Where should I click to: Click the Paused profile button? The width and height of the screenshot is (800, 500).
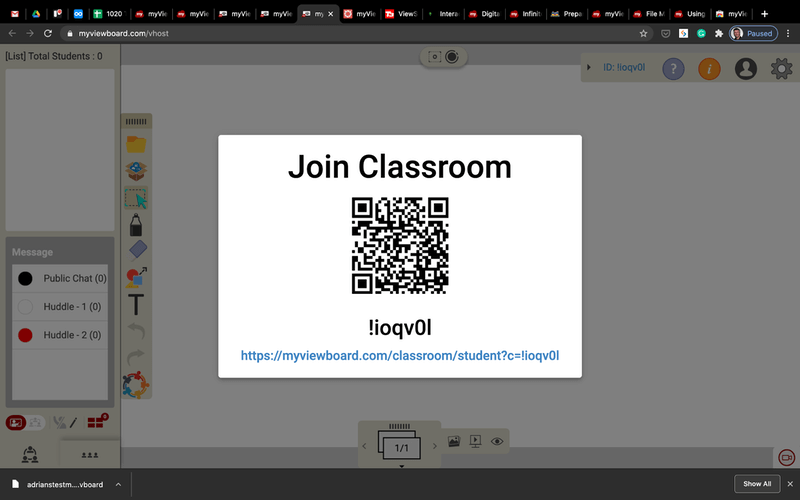point(753,34)
